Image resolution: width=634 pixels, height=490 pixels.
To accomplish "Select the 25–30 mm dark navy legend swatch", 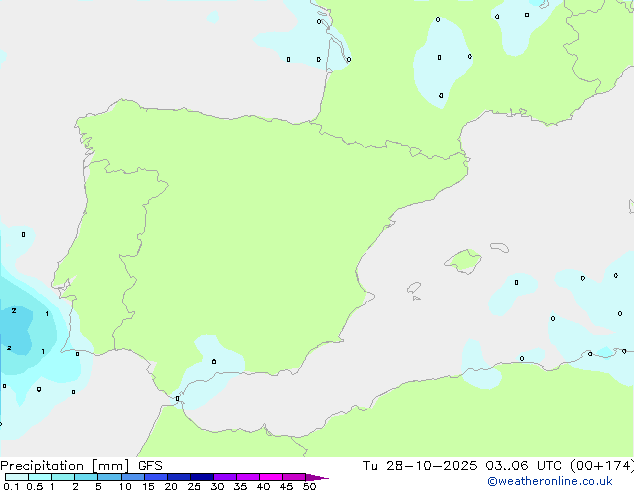I will coord(202,477).
